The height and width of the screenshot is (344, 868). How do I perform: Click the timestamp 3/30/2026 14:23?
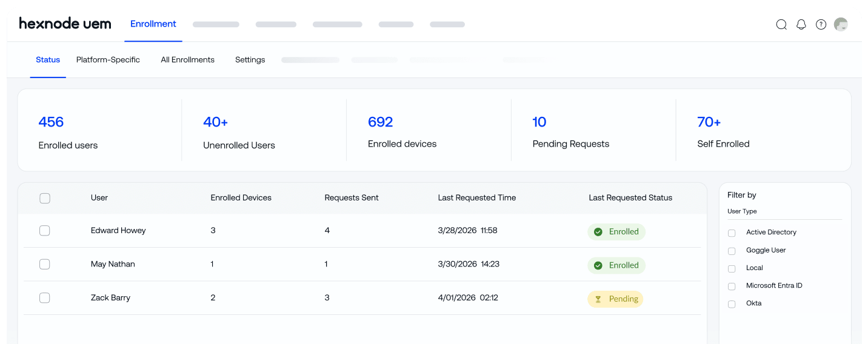click(469, 264)
